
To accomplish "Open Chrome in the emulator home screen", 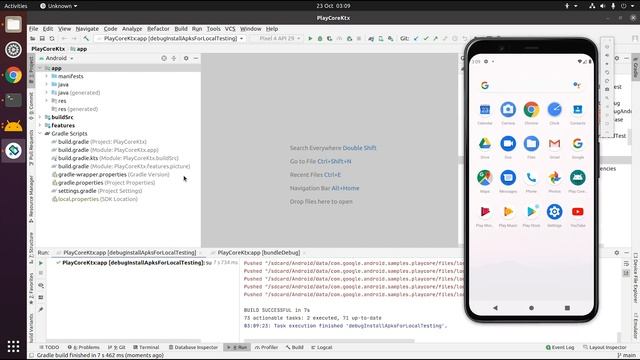I will click(x=531, y=109).
